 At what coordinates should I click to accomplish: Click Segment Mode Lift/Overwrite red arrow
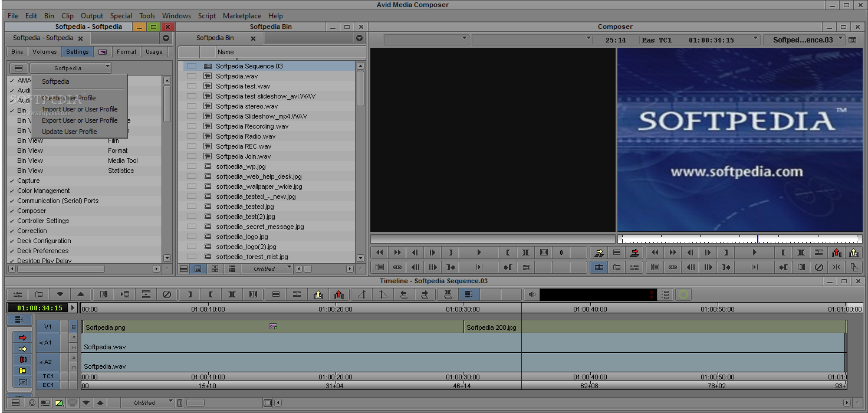coord(23,337)
